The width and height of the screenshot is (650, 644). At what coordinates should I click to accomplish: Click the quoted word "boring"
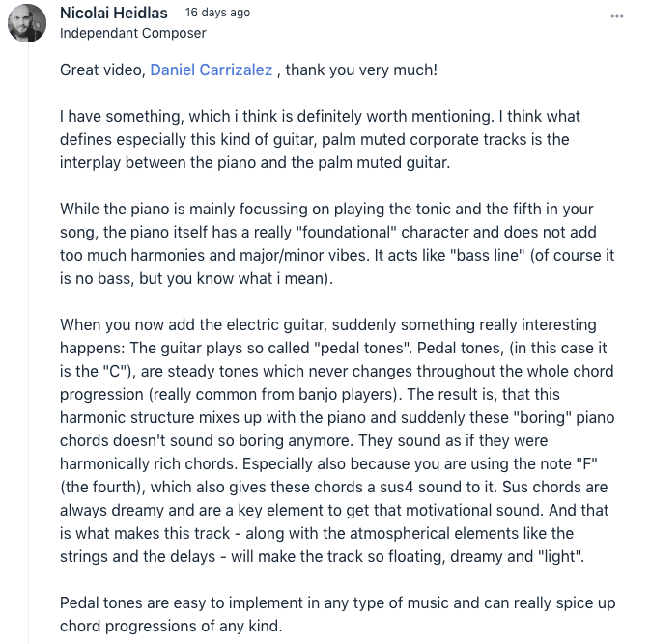pyautogui.click(x=543, y=417)
